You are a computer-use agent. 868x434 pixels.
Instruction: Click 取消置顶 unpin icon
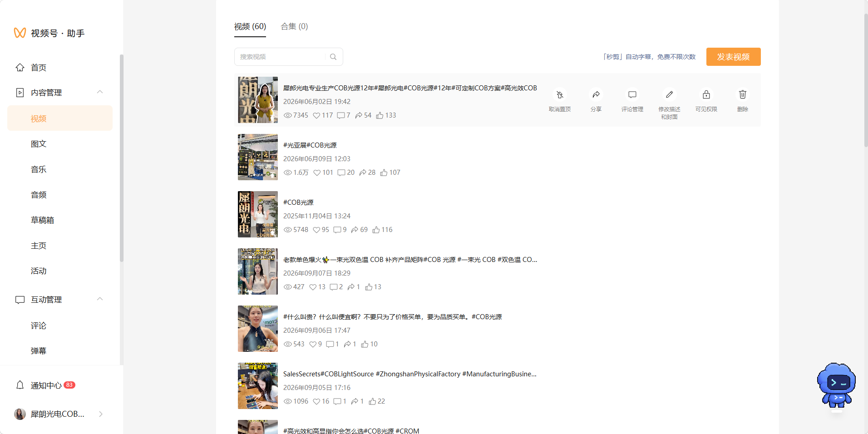[560, 94]
